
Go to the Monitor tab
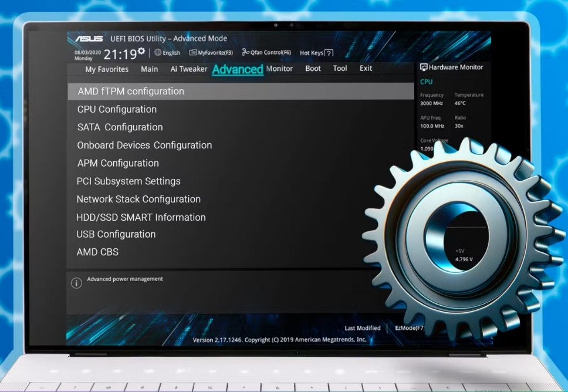[x=279, y=69]
